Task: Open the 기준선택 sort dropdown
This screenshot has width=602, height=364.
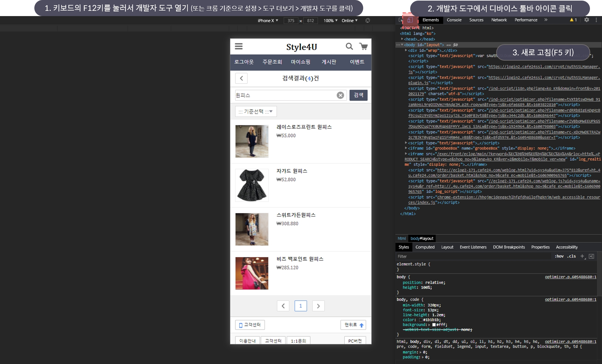Action: click(256, 111)
